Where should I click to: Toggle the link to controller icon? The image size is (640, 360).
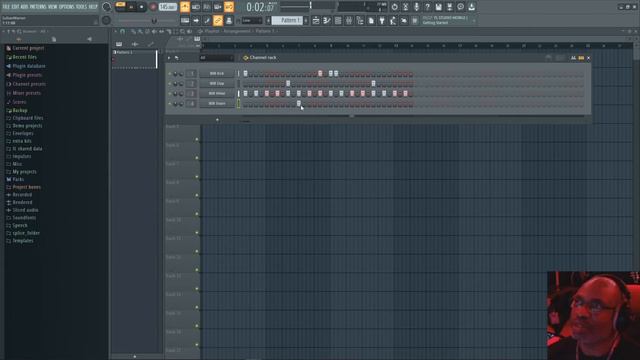pyautogui.click(x=229, y=7)
